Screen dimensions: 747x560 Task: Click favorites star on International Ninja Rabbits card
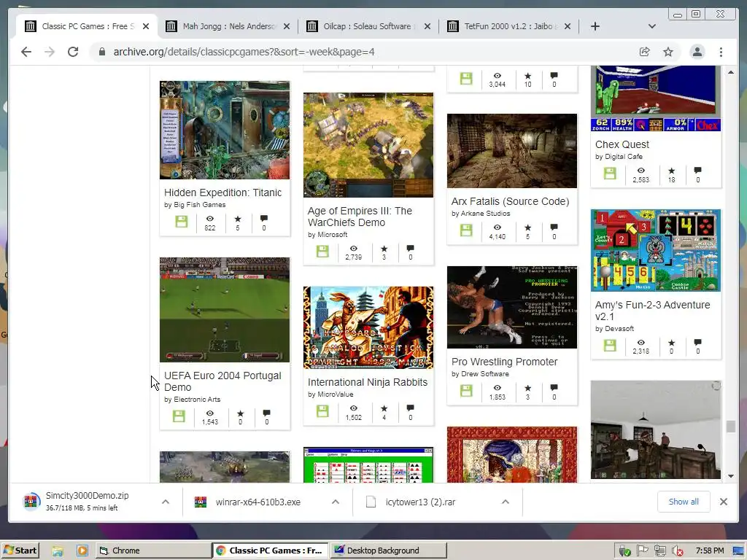[384, 408]
